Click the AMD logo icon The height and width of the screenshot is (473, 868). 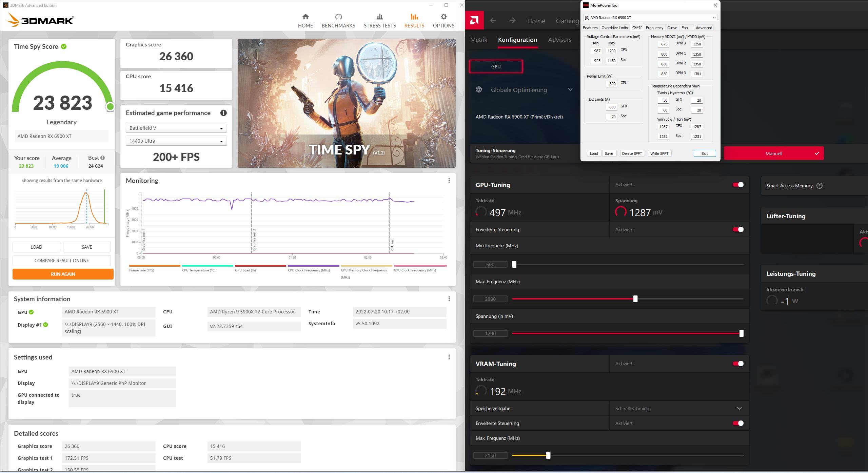pos(474,21)
